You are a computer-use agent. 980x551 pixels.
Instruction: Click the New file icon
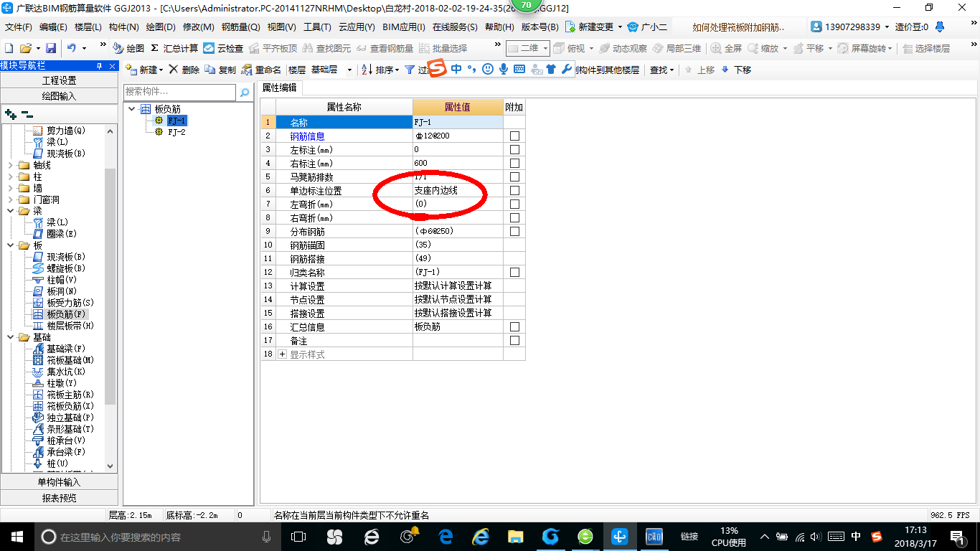click(x=9, y=48)
